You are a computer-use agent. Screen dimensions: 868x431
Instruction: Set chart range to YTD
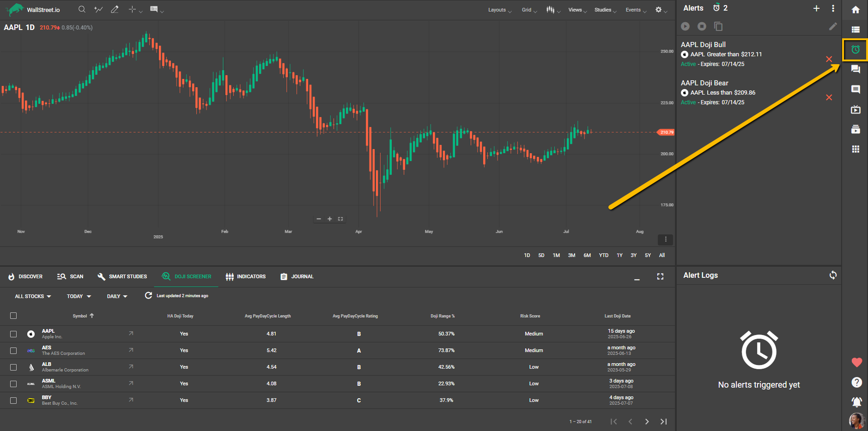click(x=604, y=255)
